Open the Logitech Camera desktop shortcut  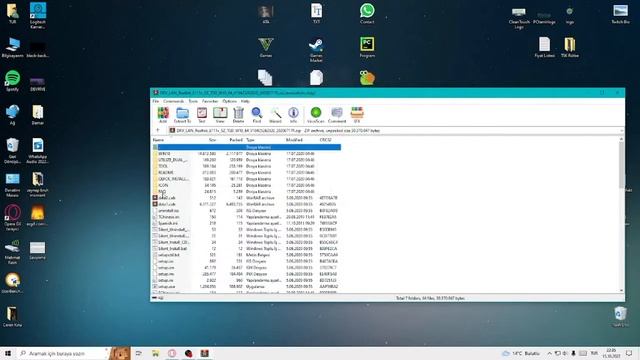tap(38, 16)
